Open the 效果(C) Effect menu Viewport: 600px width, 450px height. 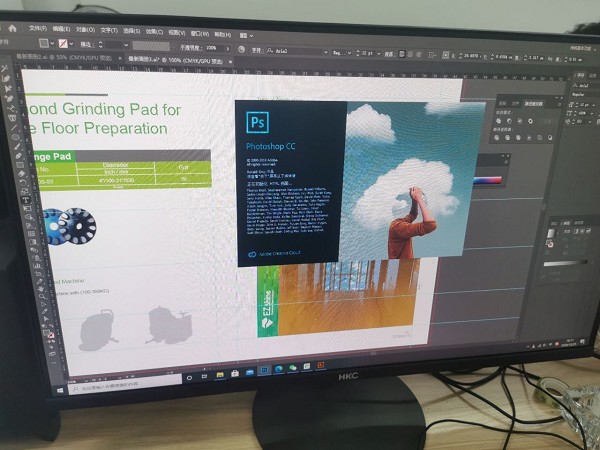tap(154, 32)
